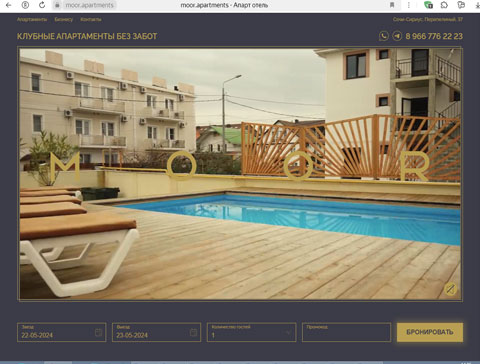This screenshot has height=364, width=480.
Task: Click the moor.apartments address field
Action: 89,5
